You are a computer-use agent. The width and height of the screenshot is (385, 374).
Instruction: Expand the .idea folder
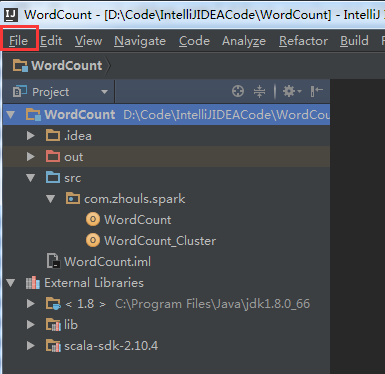click(x=31, y=136)
